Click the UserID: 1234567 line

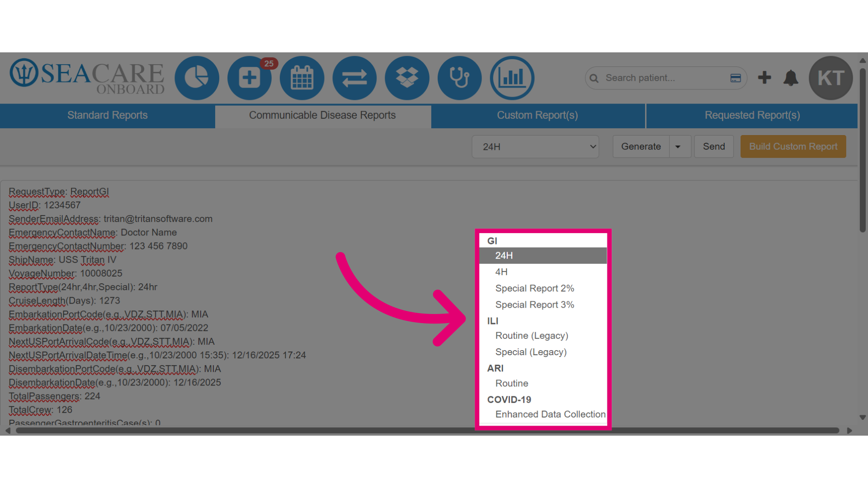44,205
